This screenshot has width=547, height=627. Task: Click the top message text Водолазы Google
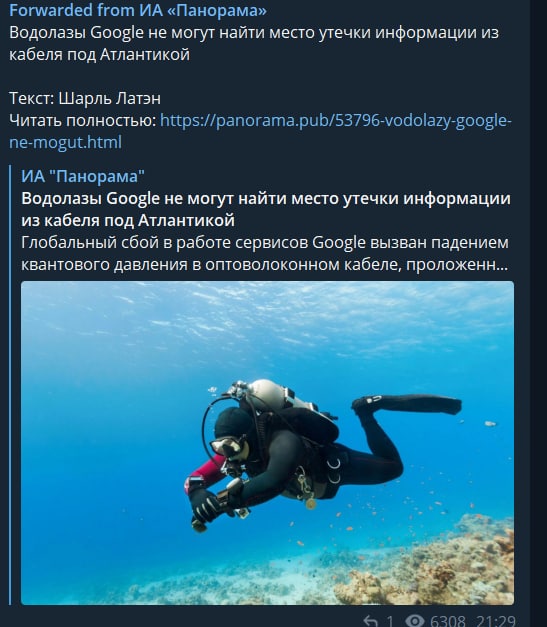pyautogui.click(x=254, y=43)
